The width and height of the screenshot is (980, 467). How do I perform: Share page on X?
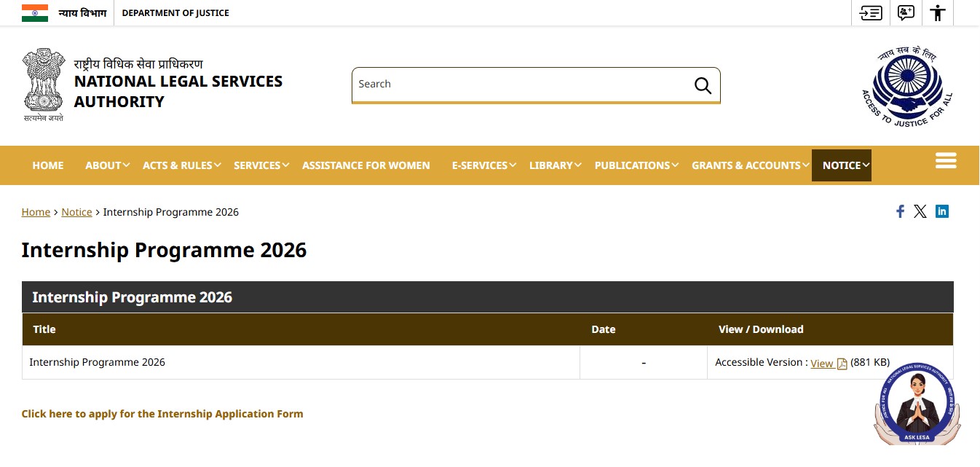[x=920, y=211]
